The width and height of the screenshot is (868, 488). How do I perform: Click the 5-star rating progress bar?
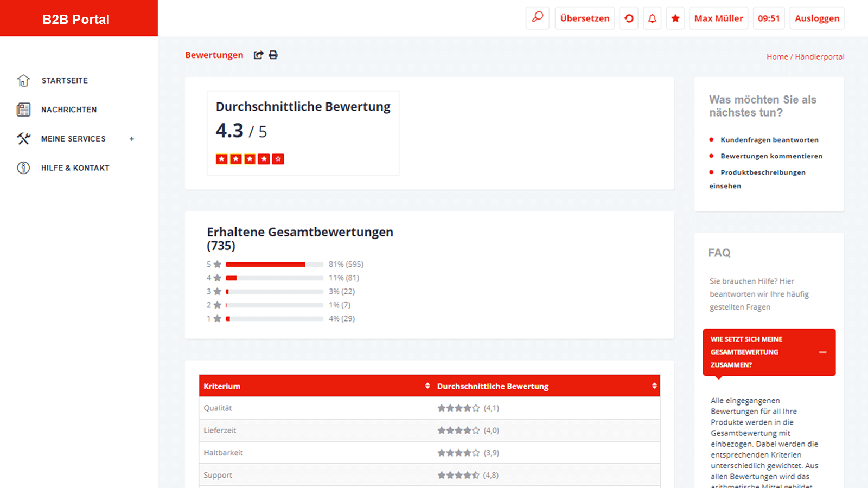tap(274, 265)
